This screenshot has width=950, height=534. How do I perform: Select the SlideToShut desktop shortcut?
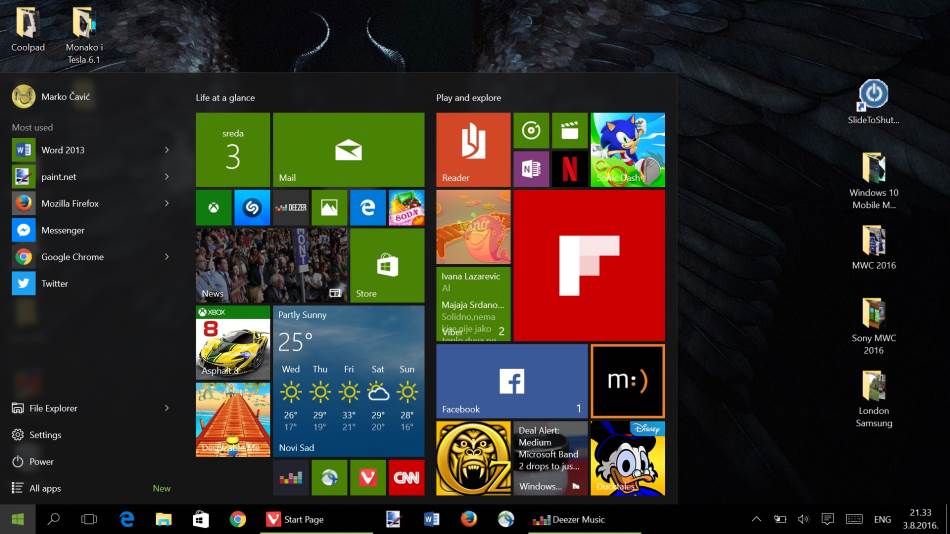click(x=873, y=102)
